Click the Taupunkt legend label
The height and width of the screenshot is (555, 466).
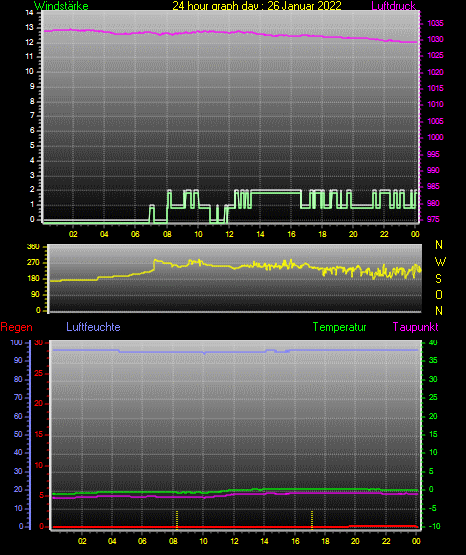tap(415, 327)
